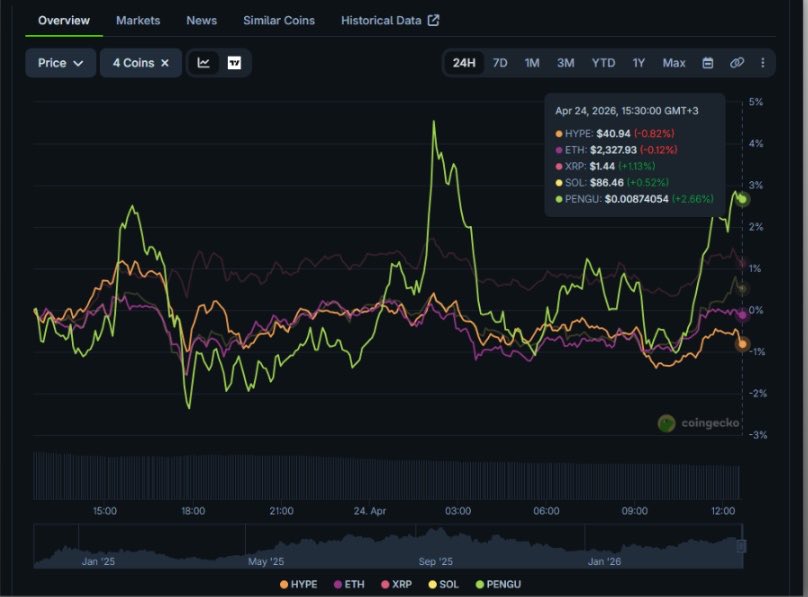Click SOL price $86.46 in tooltip
Image resolution: width=808 pixels, height=597 pixels.
pyautogui.click(x=607, y=182)
